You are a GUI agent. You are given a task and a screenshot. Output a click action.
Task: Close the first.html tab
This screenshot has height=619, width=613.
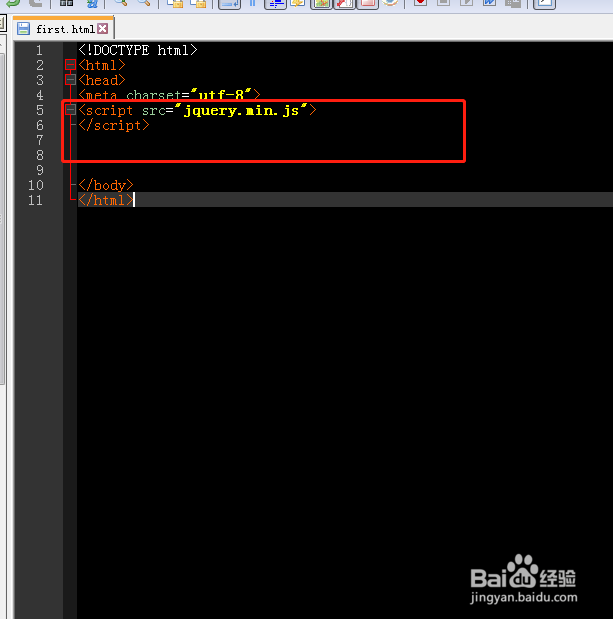click(x=103, y=28)
